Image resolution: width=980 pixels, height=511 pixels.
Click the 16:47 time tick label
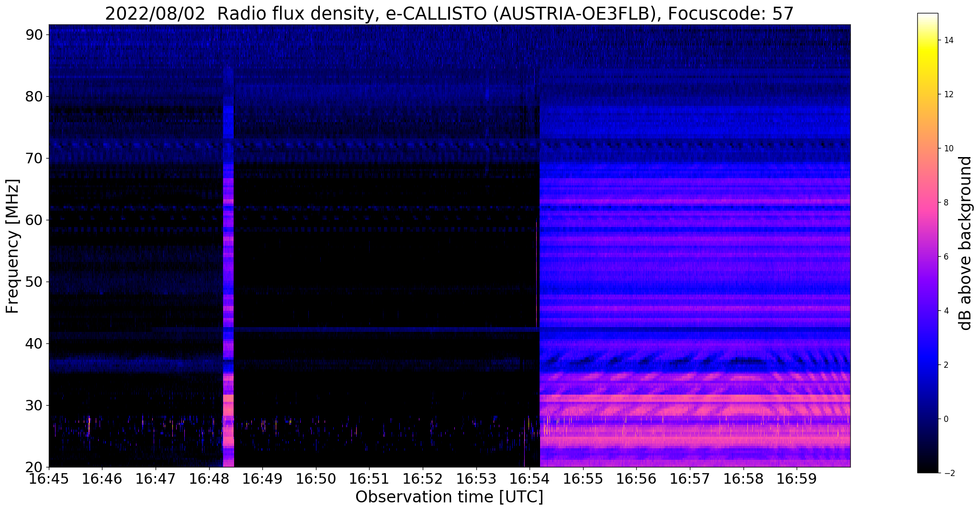pos(155,478)
